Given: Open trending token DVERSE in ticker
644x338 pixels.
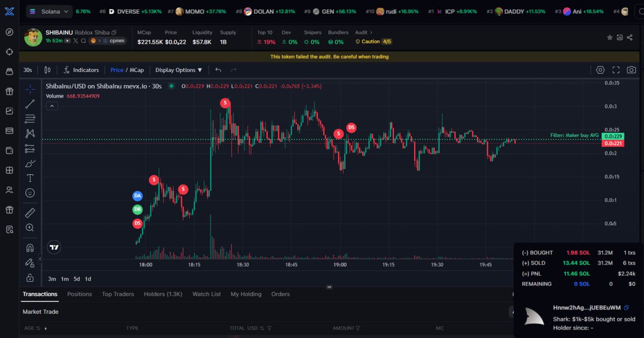Looking at the screenshot, I should [x=131, y=11].
